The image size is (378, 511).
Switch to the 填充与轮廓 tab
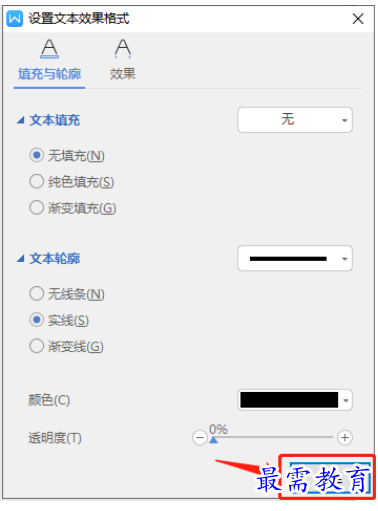pyautogui.click(x=49, y=74)
